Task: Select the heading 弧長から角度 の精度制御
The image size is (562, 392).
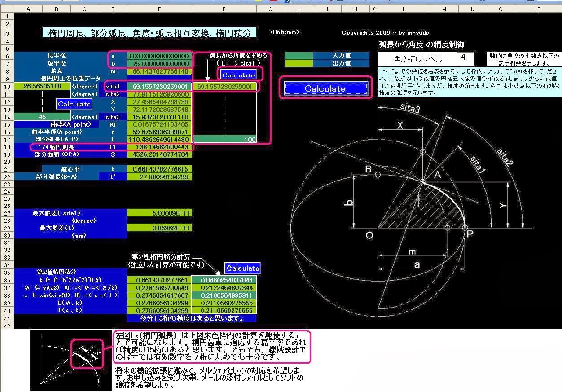Action: coord(421,44)
